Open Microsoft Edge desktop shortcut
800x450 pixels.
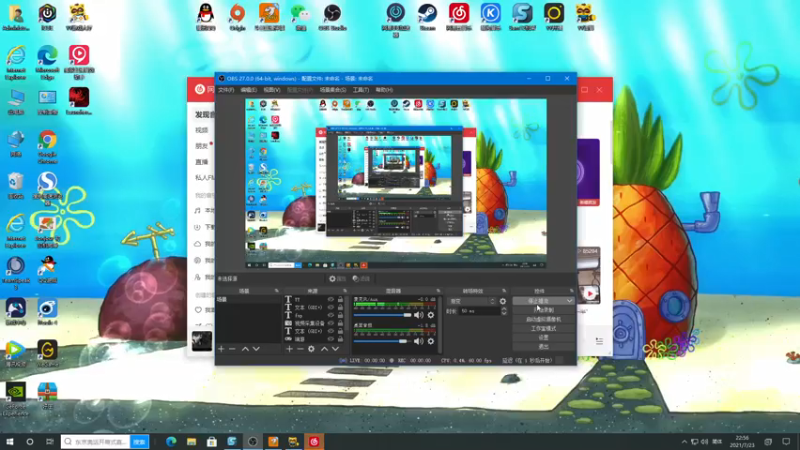click(47, 62)
